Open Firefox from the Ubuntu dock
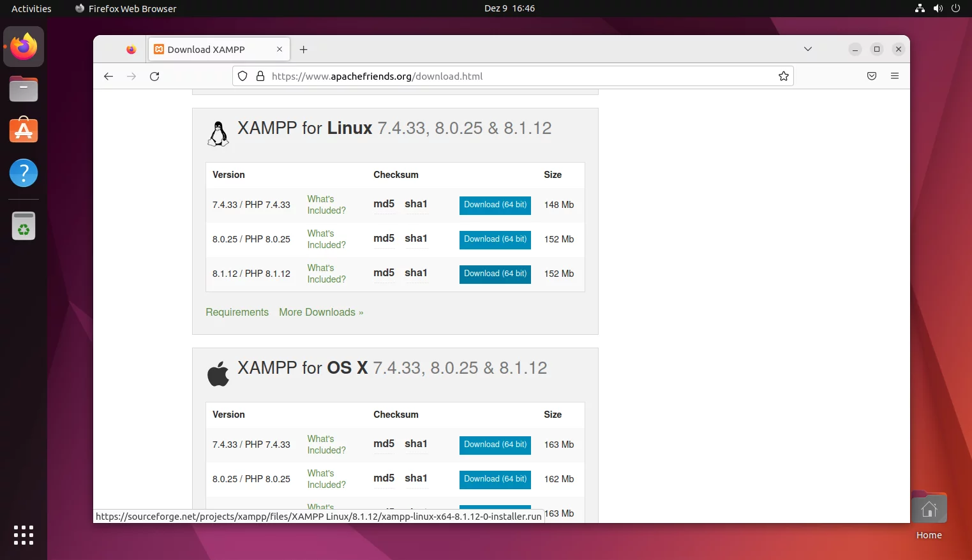Image resolution: width=972 pixels, height=560 pixels. pos(24,47)
